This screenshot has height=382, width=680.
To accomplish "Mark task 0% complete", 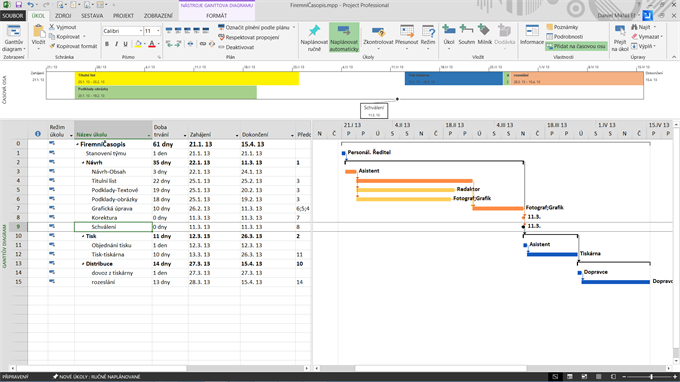I will [x=169, y=30].
